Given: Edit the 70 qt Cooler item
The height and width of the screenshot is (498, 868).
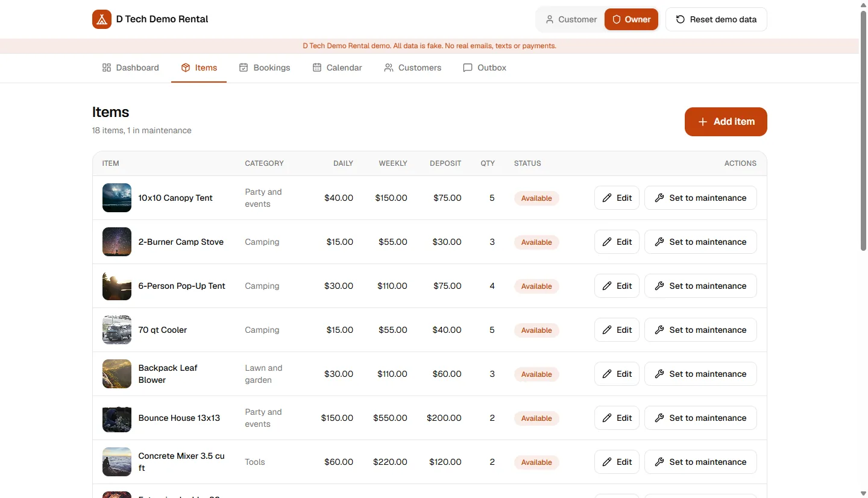Looking at the screenshot, I should click(617, 330).
